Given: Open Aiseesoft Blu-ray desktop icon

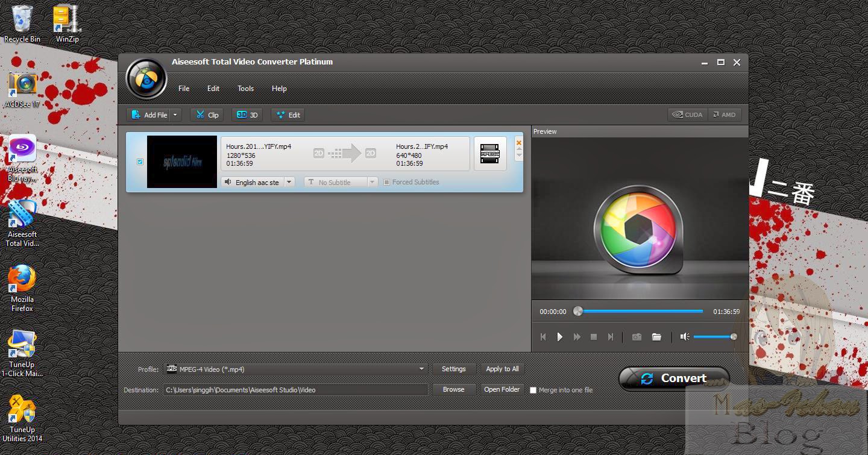Looking at the screenshot, I should [22, 158].
